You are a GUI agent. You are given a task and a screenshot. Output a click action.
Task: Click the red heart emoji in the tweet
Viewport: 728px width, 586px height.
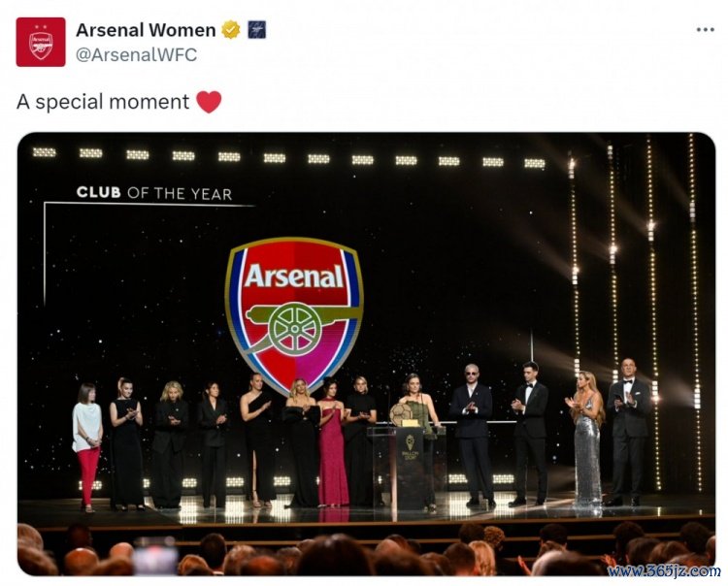pos(209,102)
